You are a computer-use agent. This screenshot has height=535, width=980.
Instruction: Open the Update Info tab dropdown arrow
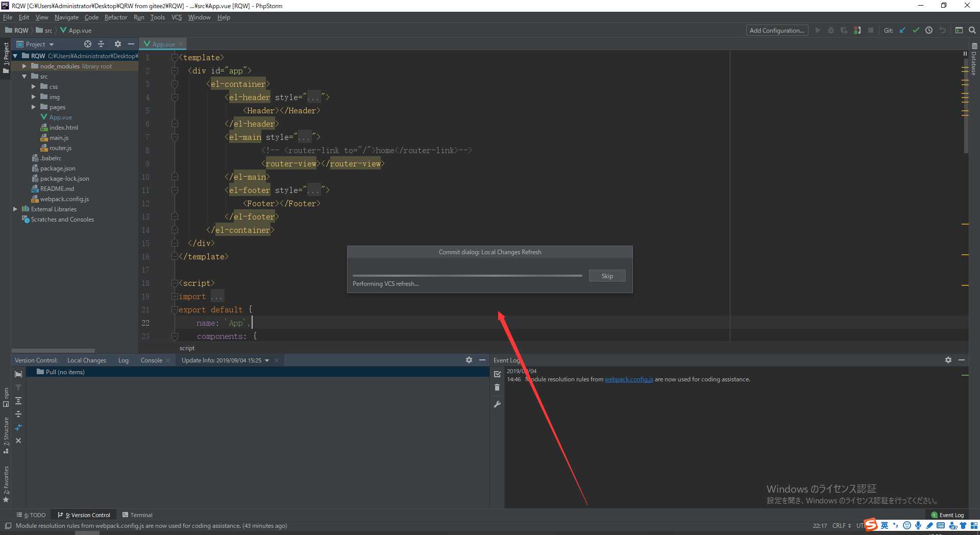[x=267, y=360]
